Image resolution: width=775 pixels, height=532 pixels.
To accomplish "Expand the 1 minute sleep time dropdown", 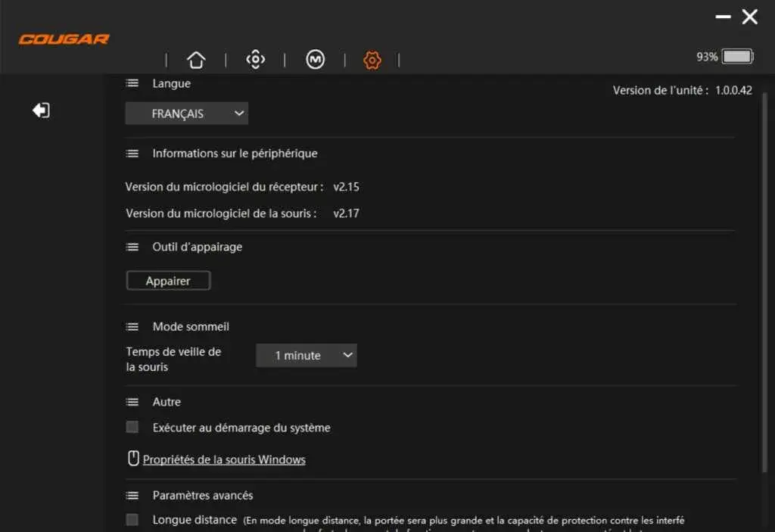I will (307, 355).
